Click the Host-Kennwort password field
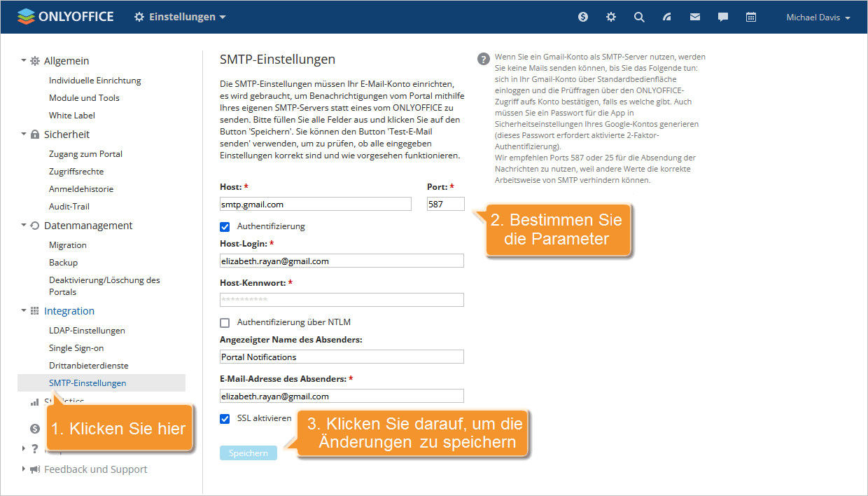The image size is (868, 496). point(342,300)
